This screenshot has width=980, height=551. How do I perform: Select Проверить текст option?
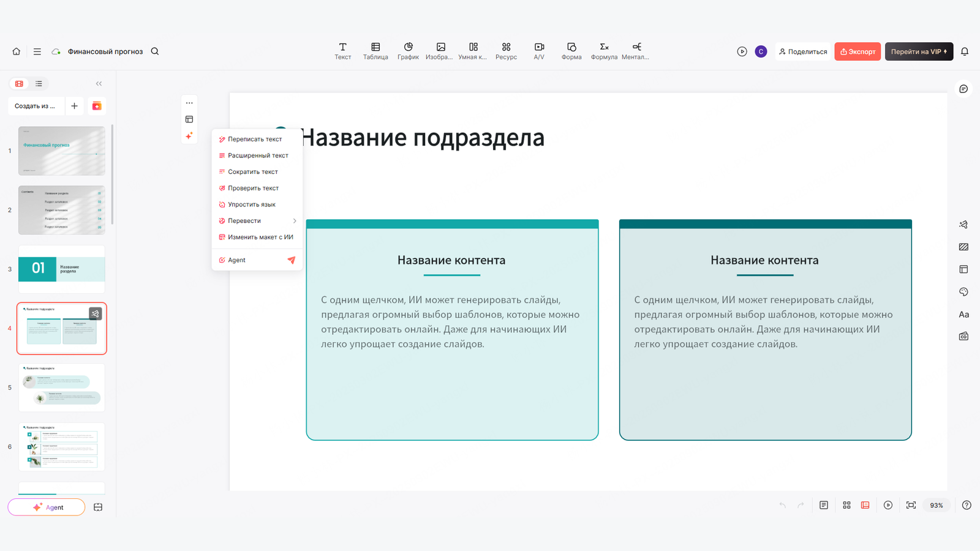coord(257,188)
